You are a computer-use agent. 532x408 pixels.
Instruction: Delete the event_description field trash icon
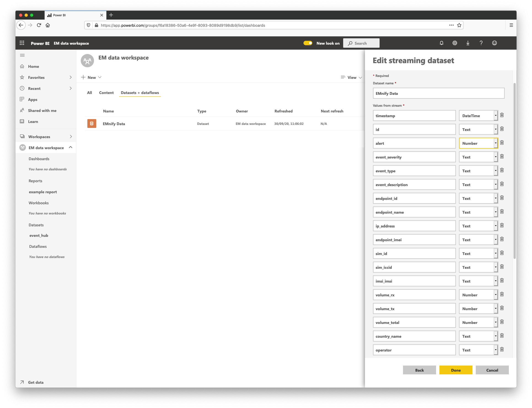[502, 184]
